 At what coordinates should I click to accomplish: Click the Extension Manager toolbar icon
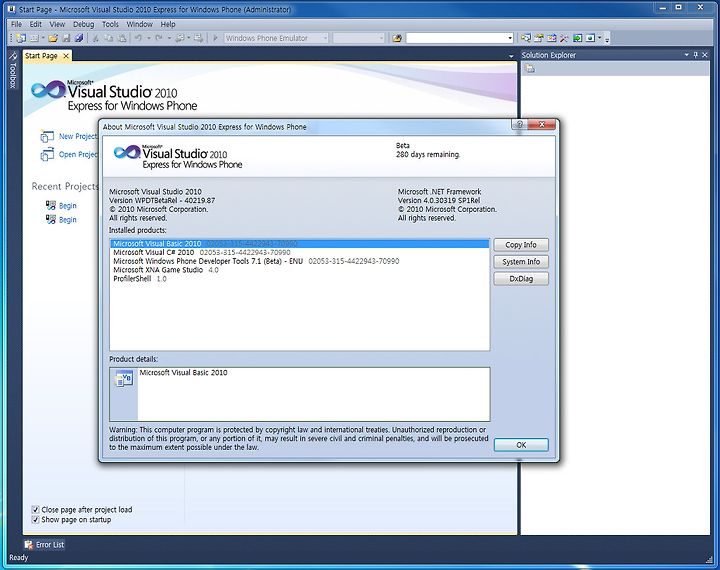591,38
